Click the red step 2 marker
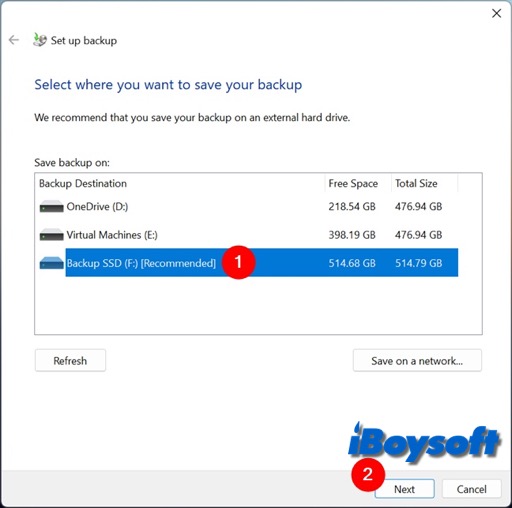This screenshot has height=508, width=512. pos(368,474)
